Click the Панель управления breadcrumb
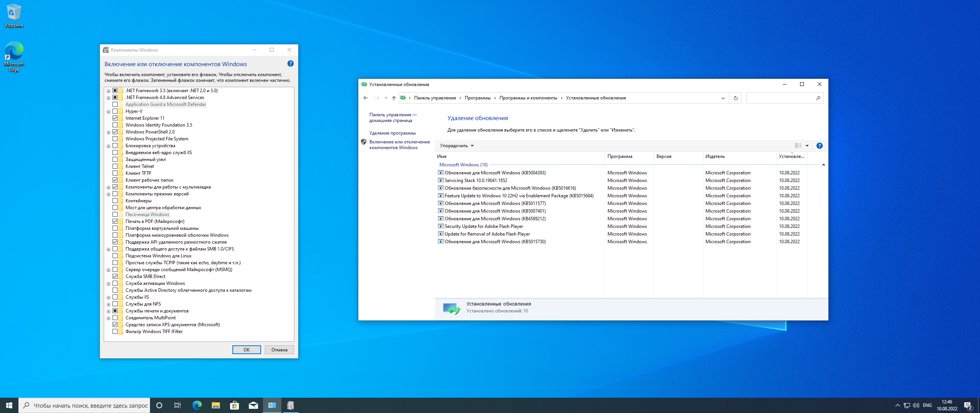Image resolution: width=980 pixels, height=413 pixels. (x=435, y=98)
